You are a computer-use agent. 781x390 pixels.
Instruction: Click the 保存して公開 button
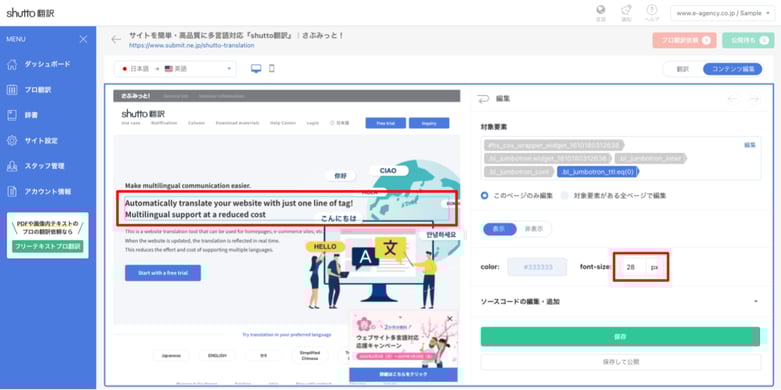(621, 362)
